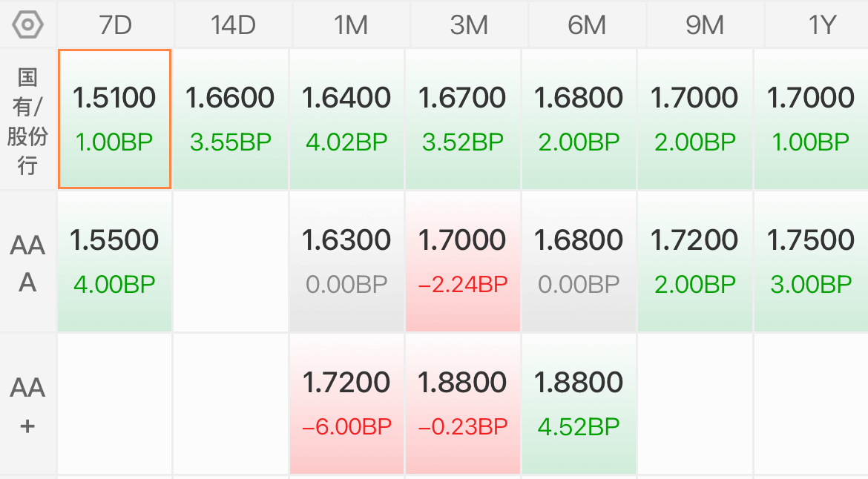
Task: Click the 1M column header
Action: click(x=351, y=25)
